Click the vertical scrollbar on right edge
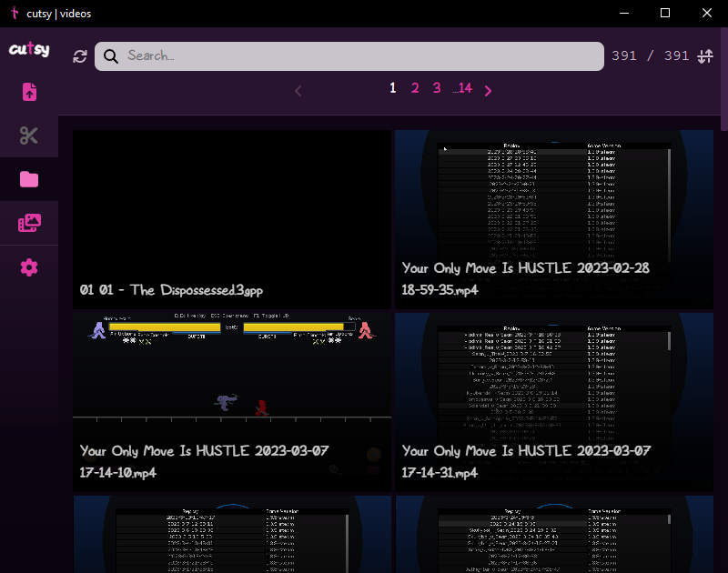 (x=723, y=273)
